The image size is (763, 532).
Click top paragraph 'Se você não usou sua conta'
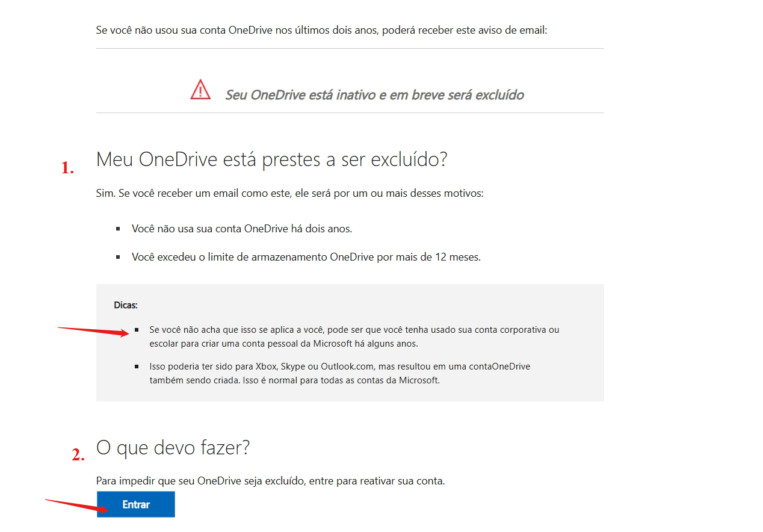pos(321,29)
